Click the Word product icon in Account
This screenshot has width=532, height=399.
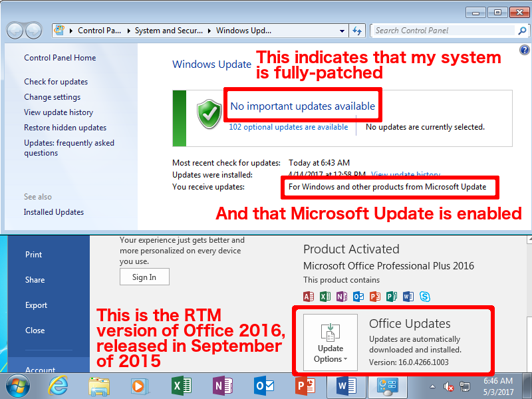408,297
